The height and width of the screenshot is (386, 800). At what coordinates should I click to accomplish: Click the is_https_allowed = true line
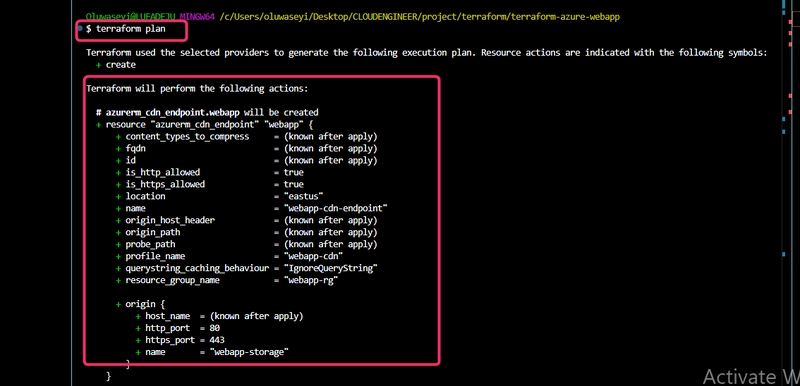[x=210, y=184]
